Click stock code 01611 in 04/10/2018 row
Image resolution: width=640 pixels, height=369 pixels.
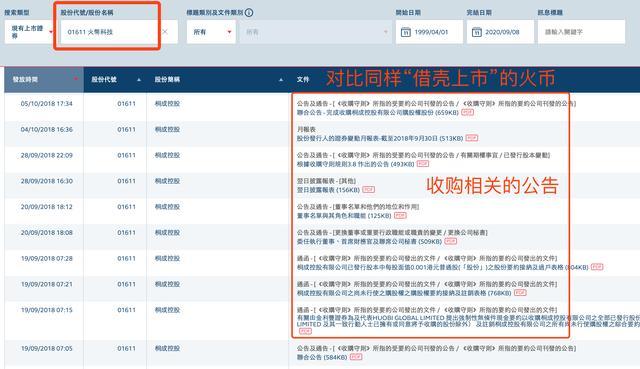[127, 129]
